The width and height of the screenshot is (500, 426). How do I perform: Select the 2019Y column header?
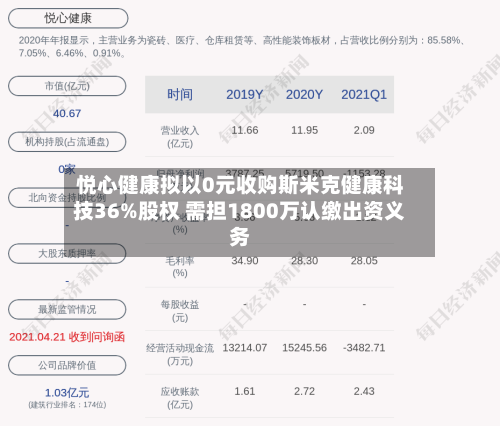point(245,95)
